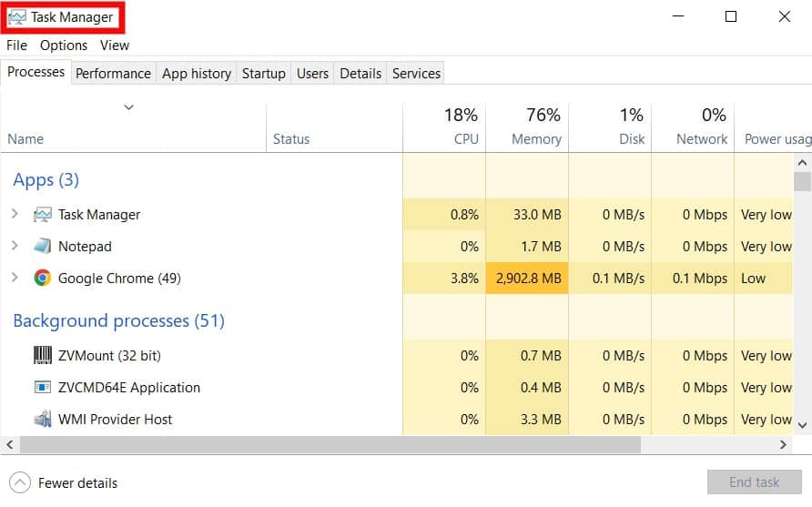Click Task Manager's 33.0 MB memory cell
The width and height of the screenshot is (812, 507).
point(527,215)
